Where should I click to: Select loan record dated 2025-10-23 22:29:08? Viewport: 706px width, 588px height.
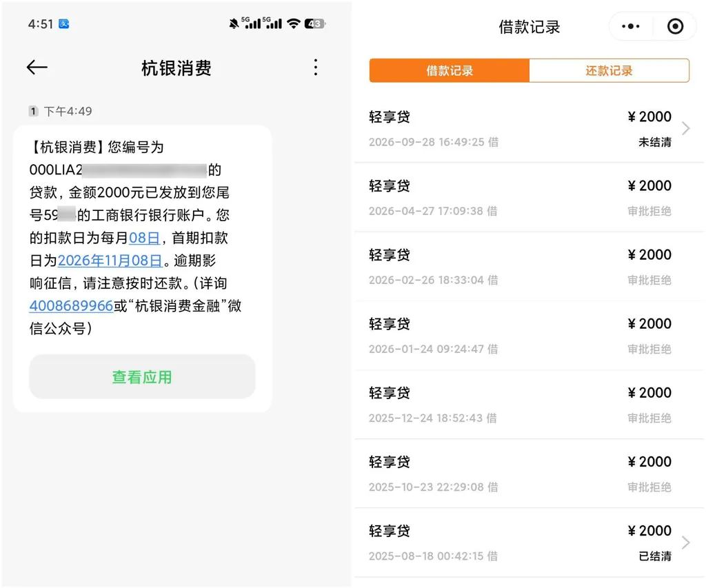(529, 473)
